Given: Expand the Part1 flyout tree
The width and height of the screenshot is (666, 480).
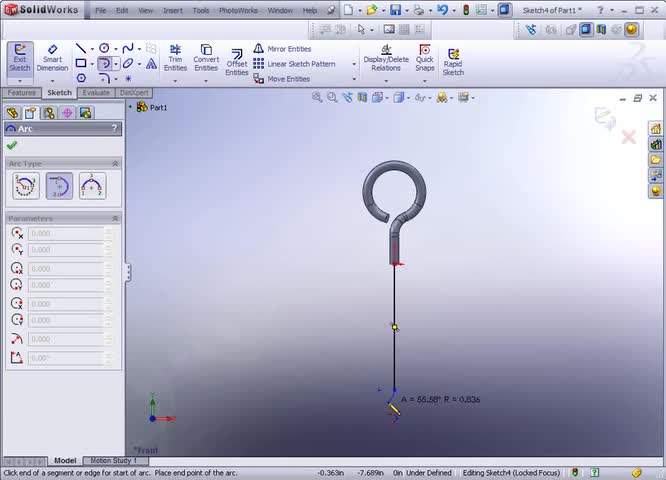Looking at the screenshot, I should click(130, 107).
